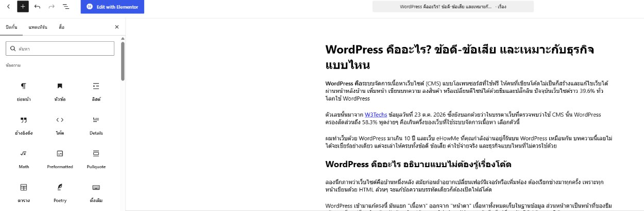Click the paragraph starting 'ผมทำเว็บด้วย WordPress'
This screenshot has width=644, height=211.
[x=469, y=142]
